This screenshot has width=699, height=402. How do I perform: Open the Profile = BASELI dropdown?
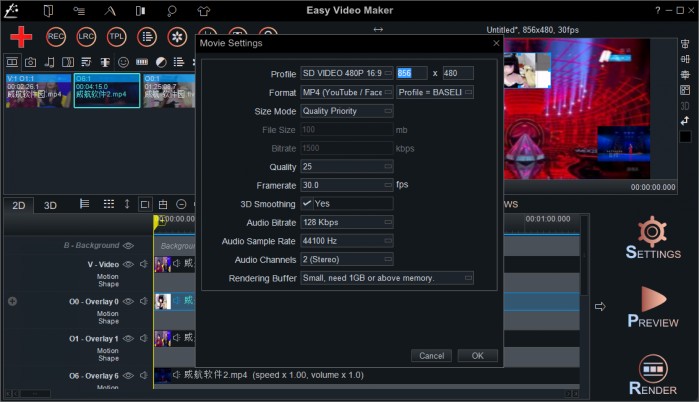pos(435,92)
